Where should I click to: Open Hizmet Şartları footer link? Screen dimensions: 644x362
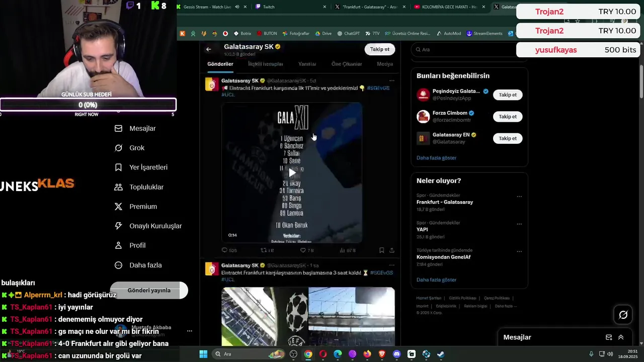[x=429, y=298]
